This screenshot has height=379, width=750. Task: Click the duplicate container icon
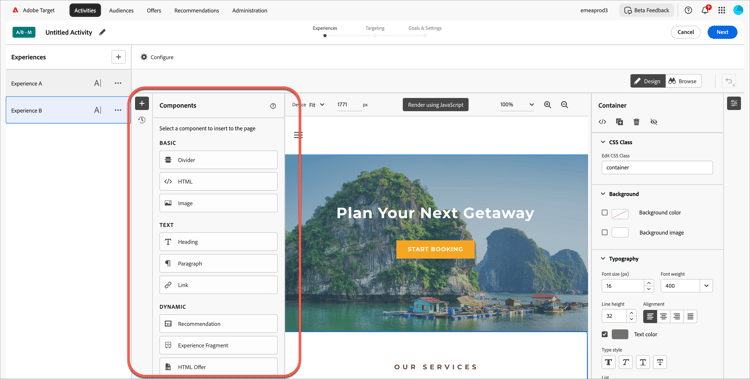coord(619,122)
